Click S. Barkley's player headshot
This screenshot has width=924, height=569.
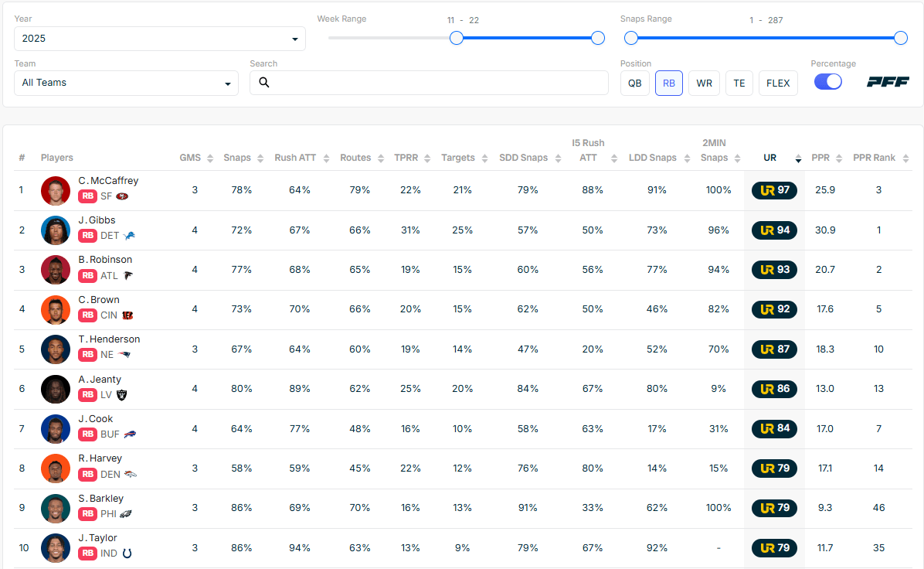tap(56, 509)
